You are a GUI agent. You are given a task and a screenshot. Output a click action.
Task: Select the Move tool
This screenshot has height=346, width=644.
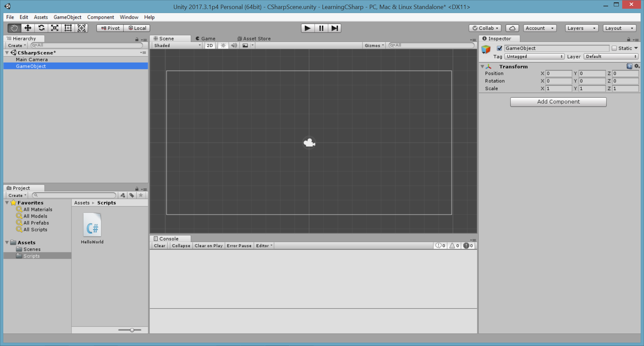click(x=28, y=28)
